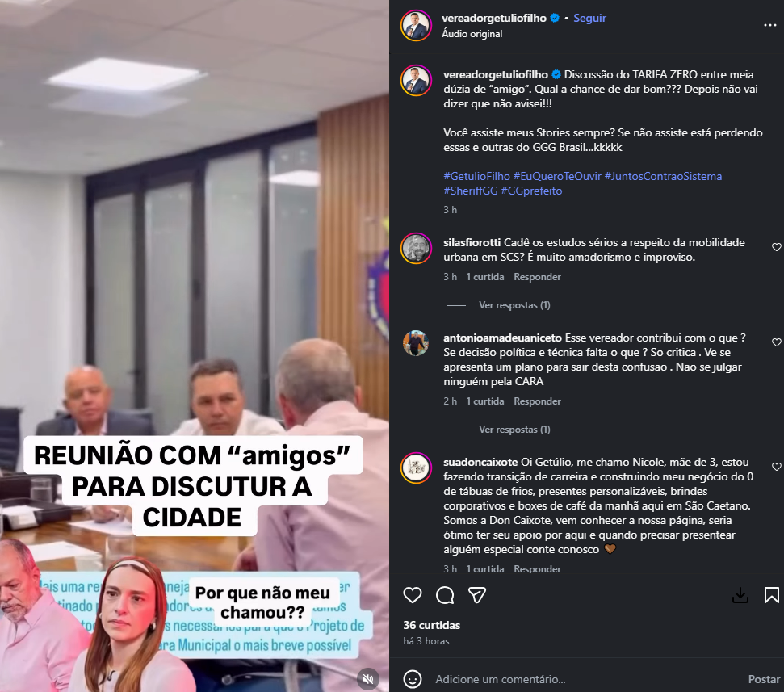Open silasfiorotti's profile picture
784x692 pixels.
click(x=416, y=249)
